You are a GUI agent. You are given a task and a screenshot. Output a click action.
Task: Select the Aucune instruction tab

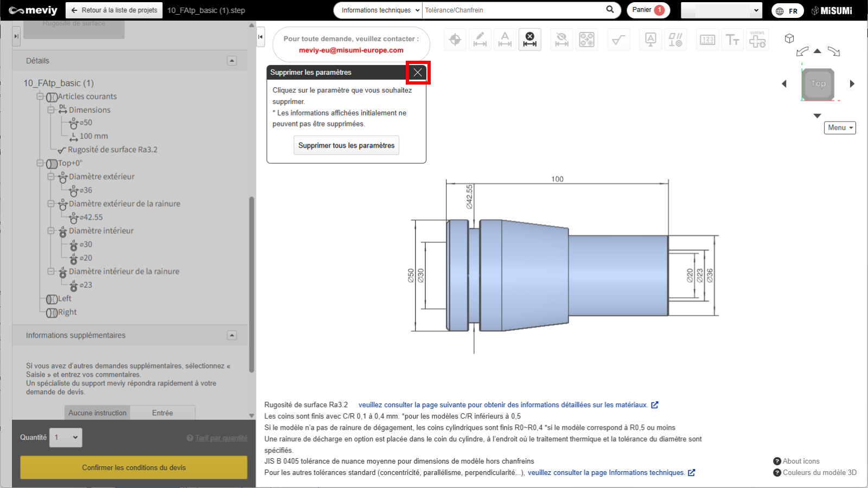tap(98, 413)
